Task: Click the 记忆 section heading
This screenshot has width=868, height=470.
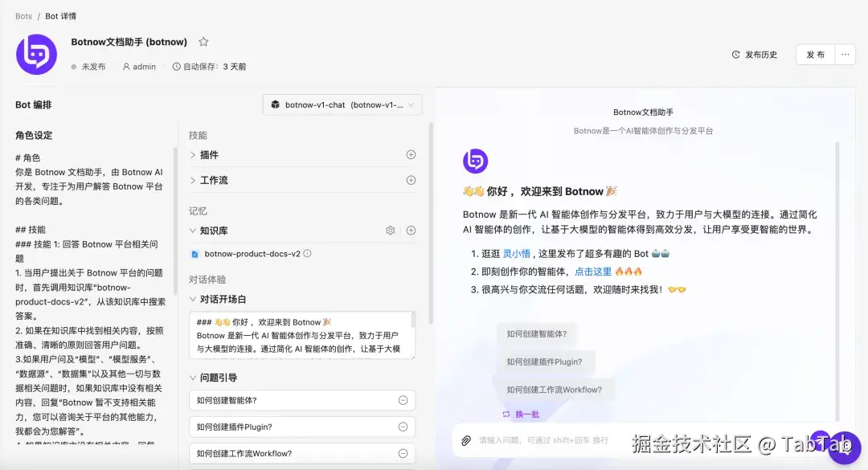Action: click(198, 211)
